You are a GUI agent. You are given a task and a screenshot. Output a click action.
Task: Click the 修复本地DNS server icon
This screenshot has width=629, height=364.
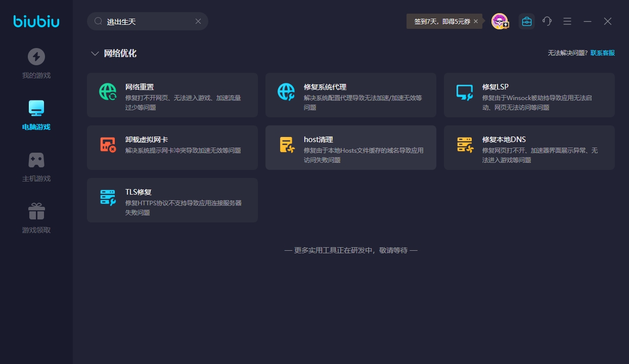[x=464, y=145]
